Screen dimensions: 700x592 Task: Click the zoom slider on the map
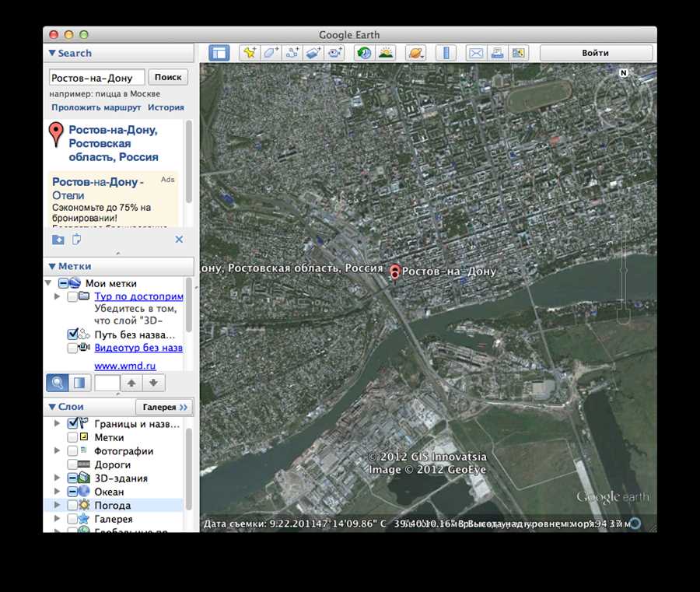pyautogui.click(x=622, y=288)
